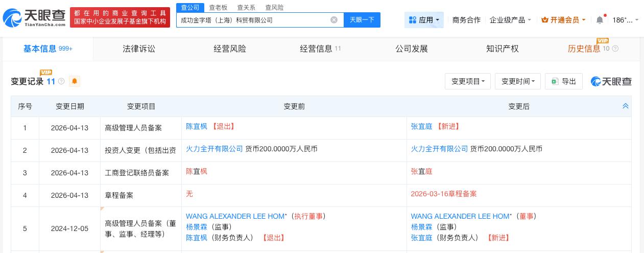The width and height of the screenshot is (644, 253).
Task: Click the 变更日期 column header
Action: pos(70,106)
